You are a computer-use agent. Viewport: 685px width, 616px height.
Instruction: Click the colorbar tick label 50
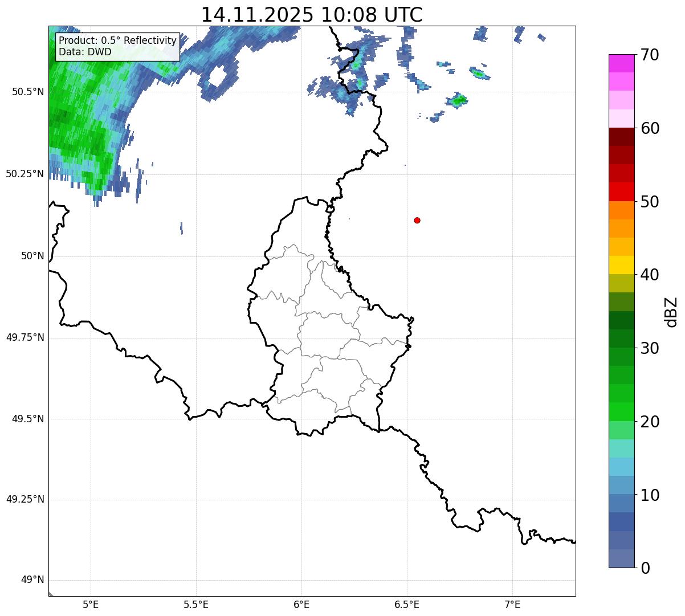point(650,202)
